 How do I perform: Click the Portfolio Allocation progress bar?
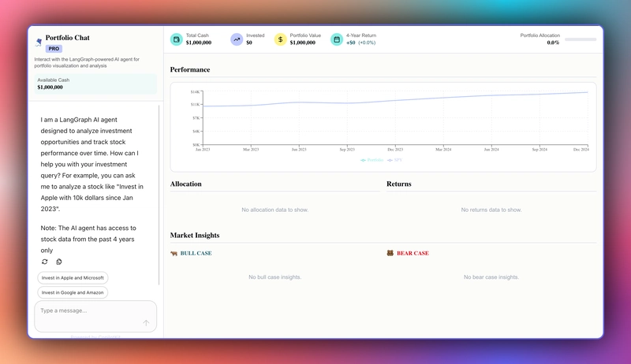click(x=581, y=39)
